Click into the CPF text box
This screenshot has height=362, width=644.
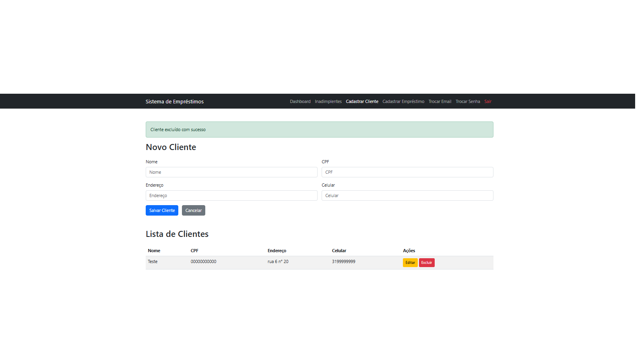click(407, 172)
